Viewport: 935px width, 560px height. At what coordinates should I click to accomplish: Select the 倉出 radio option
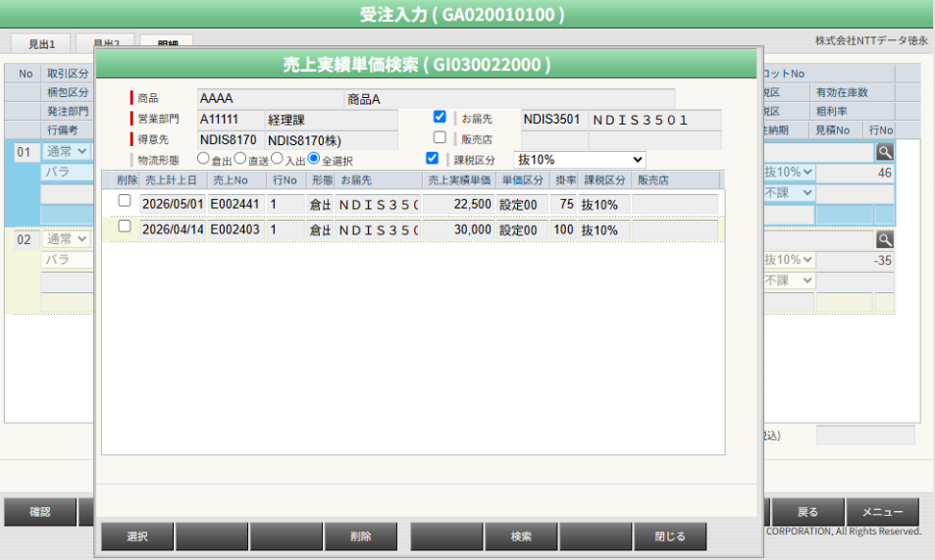[x=203, y=158]
